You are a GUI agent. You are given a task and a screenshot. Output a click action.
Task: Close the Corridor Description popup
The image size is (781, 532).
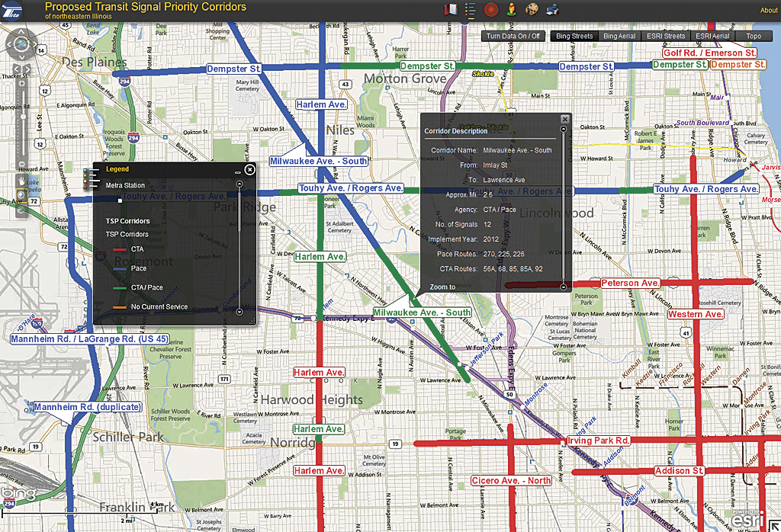pos(565,119)
